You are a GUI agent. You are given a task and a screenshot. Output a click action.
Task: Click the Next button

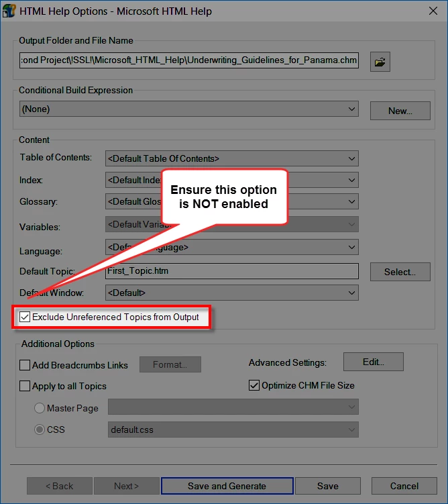pyautogui.click(x=127, y=486)
